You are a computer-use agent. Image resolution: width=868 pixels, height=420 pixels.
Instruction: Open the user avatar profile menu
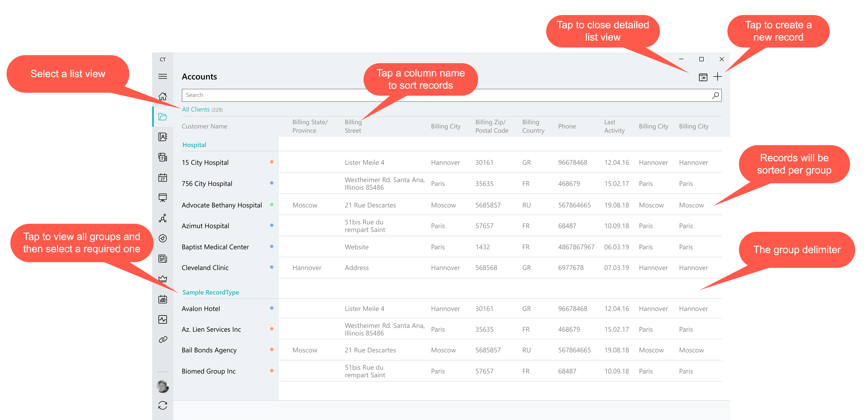pyautogui.click(x=163, y=386)
